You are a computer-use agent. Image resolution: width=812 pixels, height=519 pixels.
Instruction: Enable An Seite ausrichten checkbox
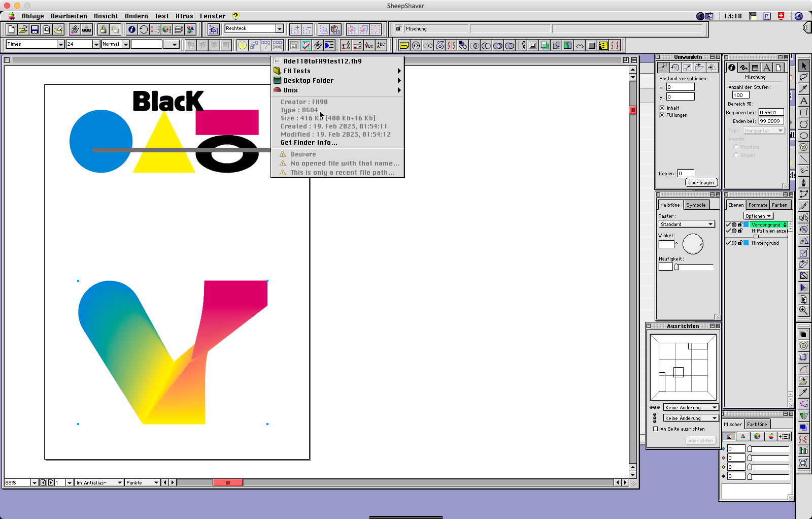[x=655, y=429]
